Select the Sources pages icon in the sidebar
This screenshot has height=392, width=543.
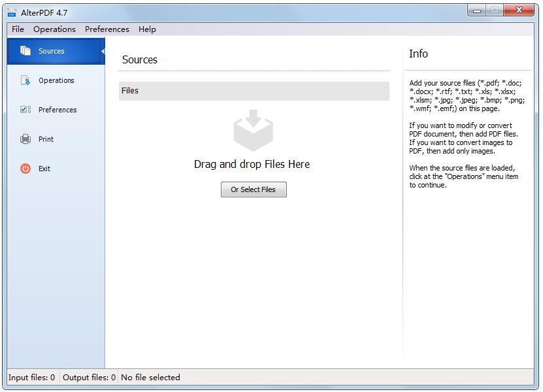(27, 50)
